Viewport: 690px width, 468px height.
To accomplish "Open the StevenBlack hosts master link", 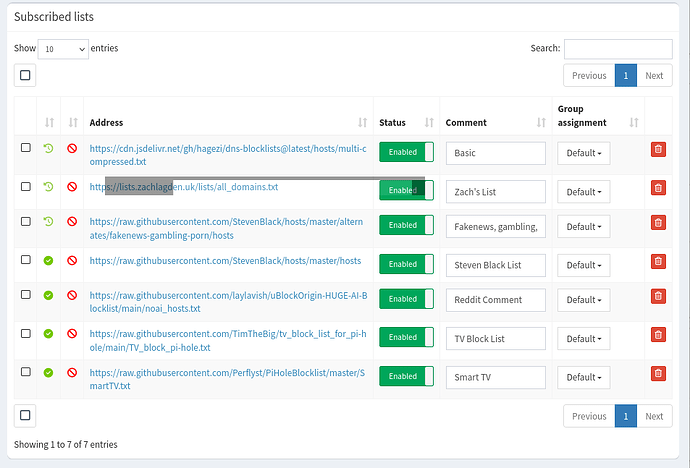I will point(225,261).
